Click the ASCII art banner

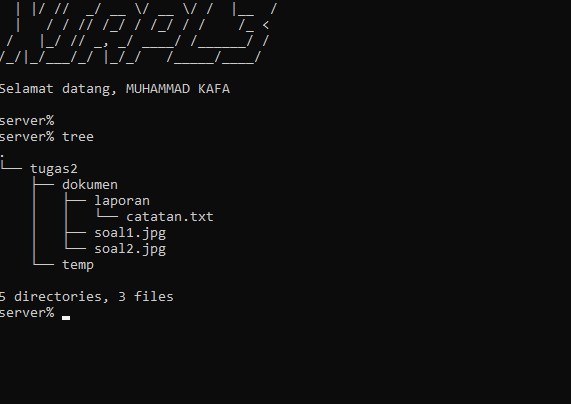[x=138, y=33]
